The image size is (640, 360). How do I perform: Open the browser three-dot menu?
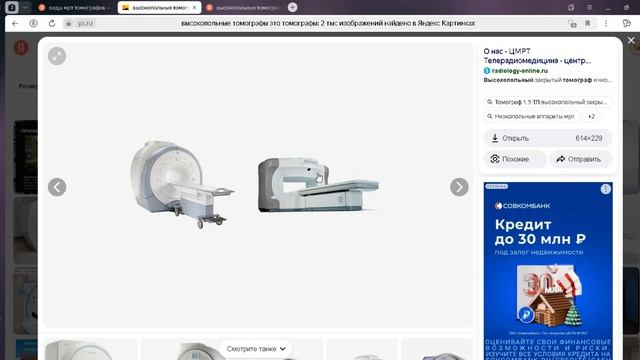coord(606,23)
